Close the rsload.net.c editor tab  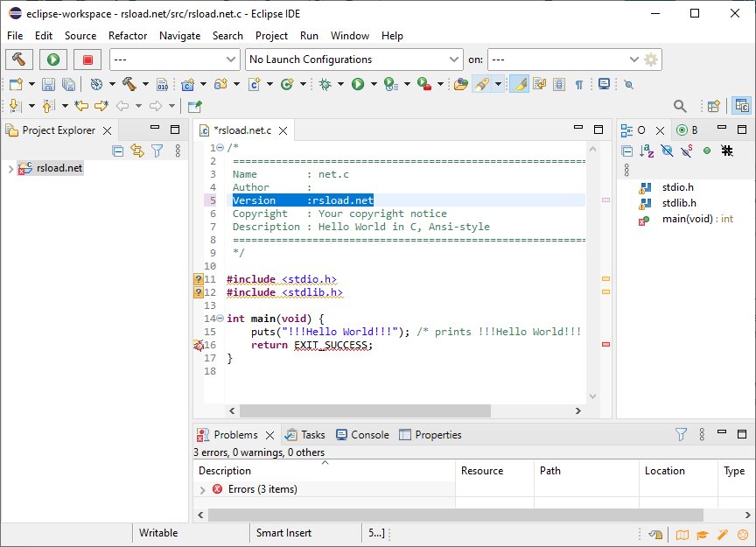284,130
